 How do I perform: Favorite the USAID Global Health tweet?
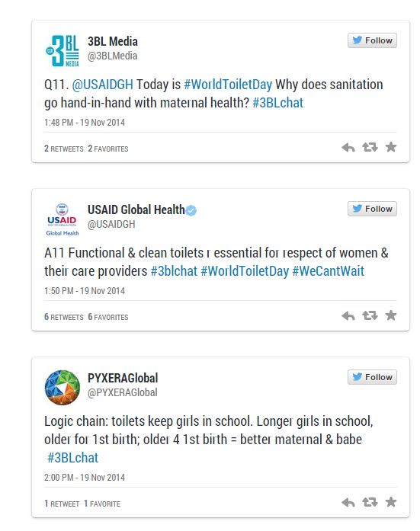[x=391, y=315]
